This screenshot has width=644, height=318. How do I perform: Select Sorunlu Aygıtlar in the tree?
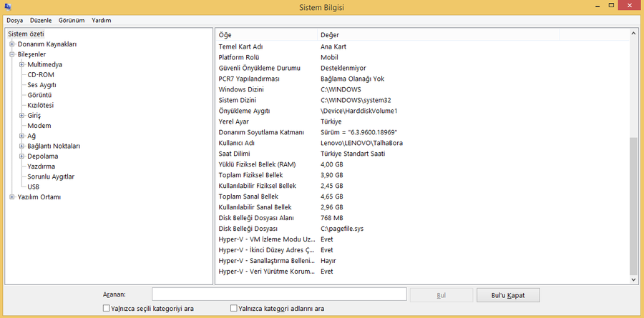(x=51, y=177)
